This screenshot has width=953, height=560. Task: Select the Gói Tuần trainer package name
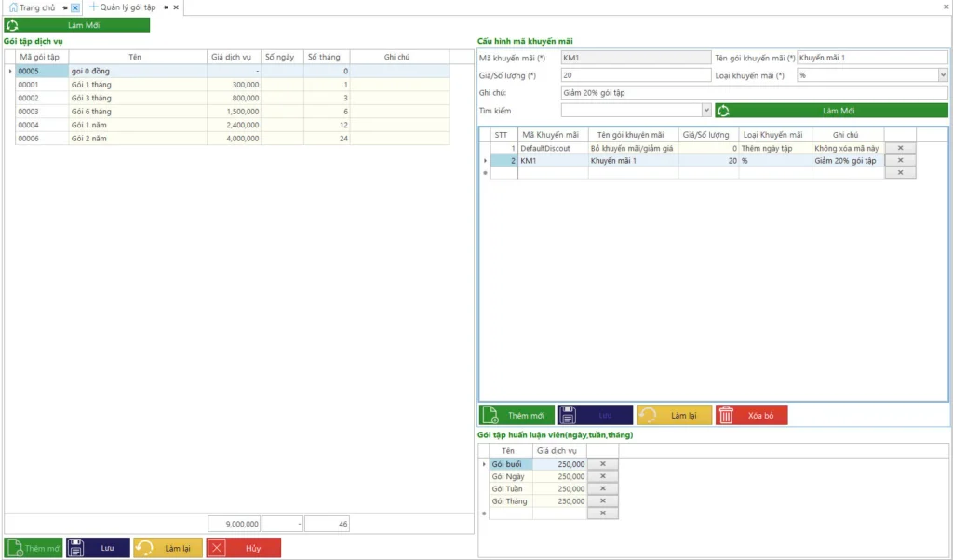(511, 488)
